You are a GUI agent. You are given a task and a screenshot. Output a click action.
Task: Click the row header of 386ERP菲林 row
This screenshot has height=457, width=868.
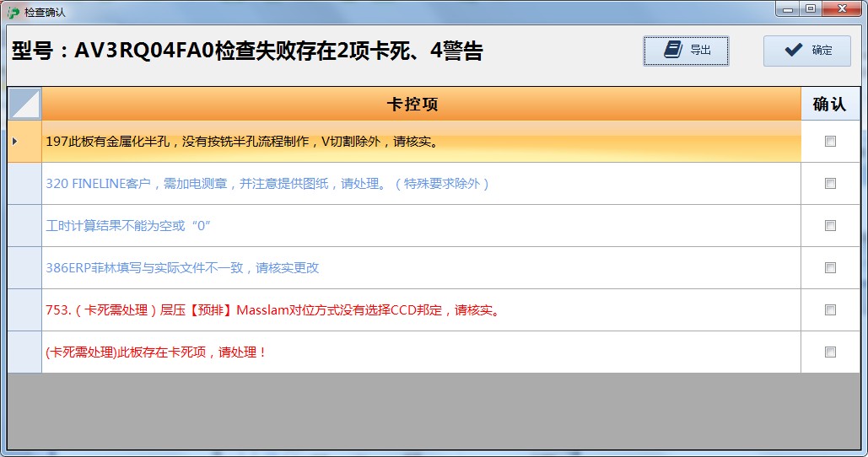[25, 267]
